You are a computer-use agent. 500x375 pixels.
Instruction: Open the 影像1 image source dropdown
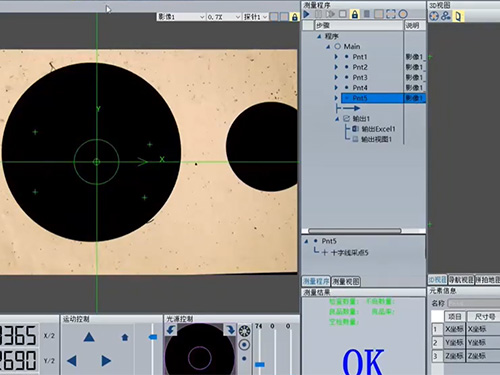click(x=181, y=17)
